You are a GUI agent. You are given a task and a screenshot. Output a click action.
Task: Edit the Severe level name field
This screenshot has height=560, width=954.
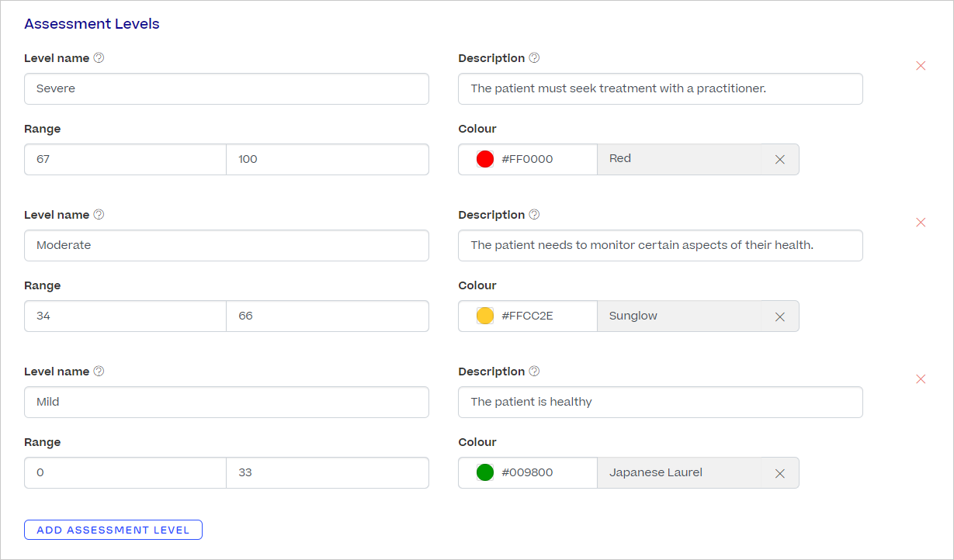[x=227, y=88]
